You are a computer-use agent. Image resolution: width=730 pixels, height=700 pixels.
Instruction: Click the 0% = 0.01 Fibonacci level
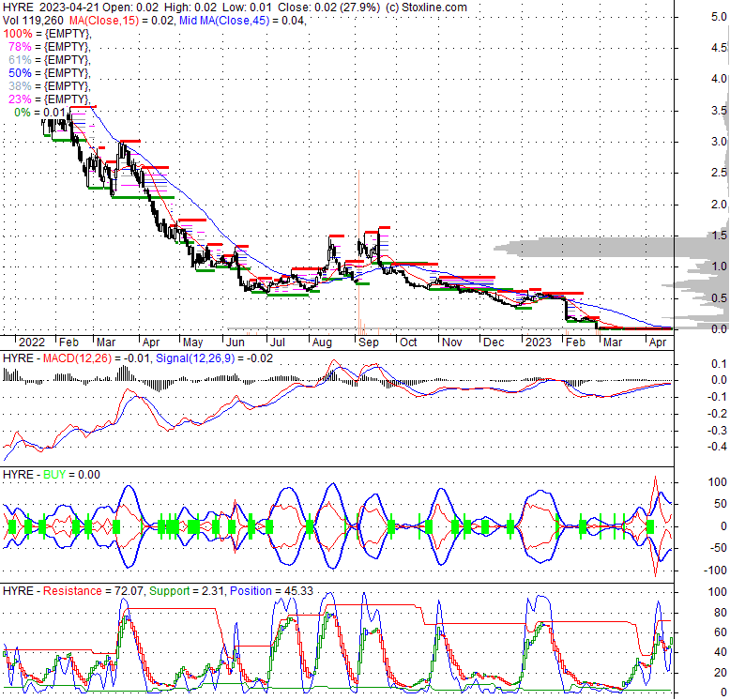click(x=39, y=113)
